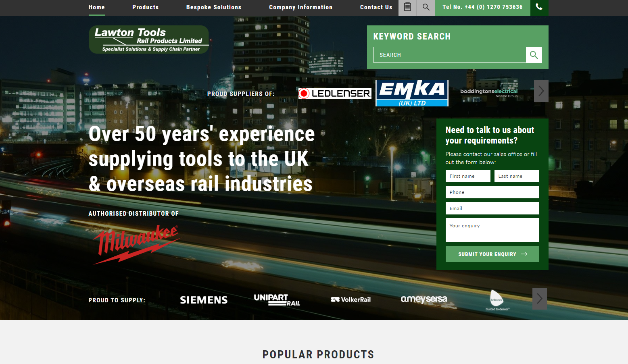Image resolution: width=628 pixels, height=364 pixels.
Task: Click the clipboard/document icon in the navigation bar
Action: [407, 8]
